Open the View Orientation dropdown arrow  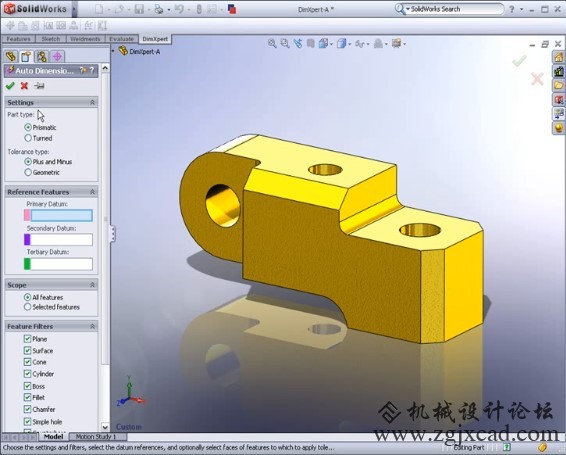click(331, 44)
